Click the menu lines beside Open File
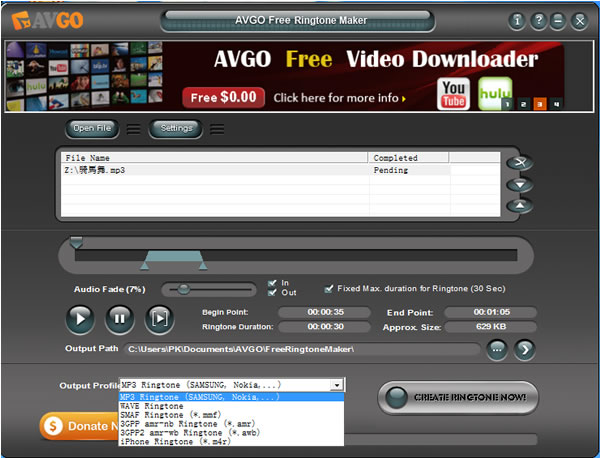This screenshot has width=600, height=458. pyautogui.click(x=134, y=129)
